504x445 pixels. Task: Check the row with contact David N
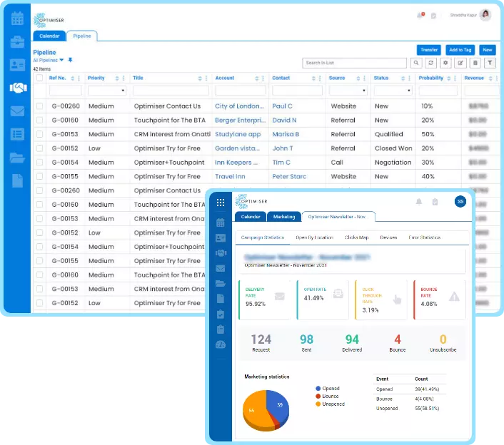(39, 120)
